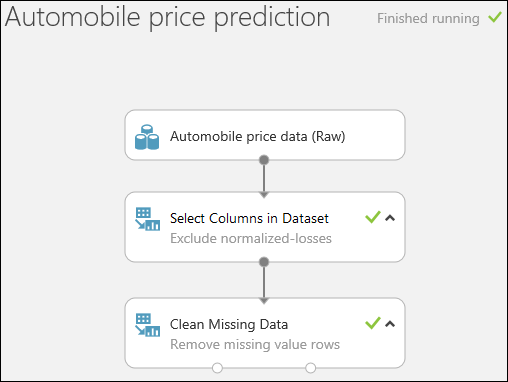Select the Automobile price data (Raw) output port

point(264,160)
